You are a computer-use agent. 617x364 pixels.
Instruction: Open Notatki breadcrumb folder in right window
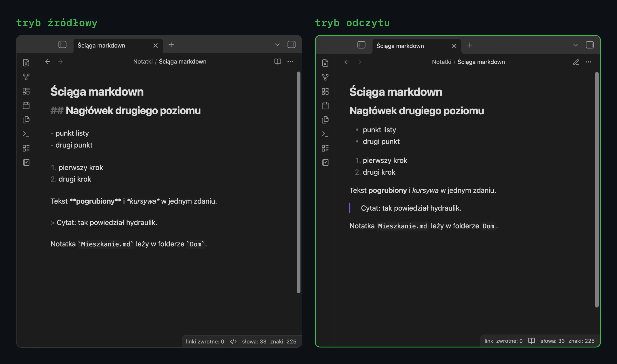click(x=442, y=62)
